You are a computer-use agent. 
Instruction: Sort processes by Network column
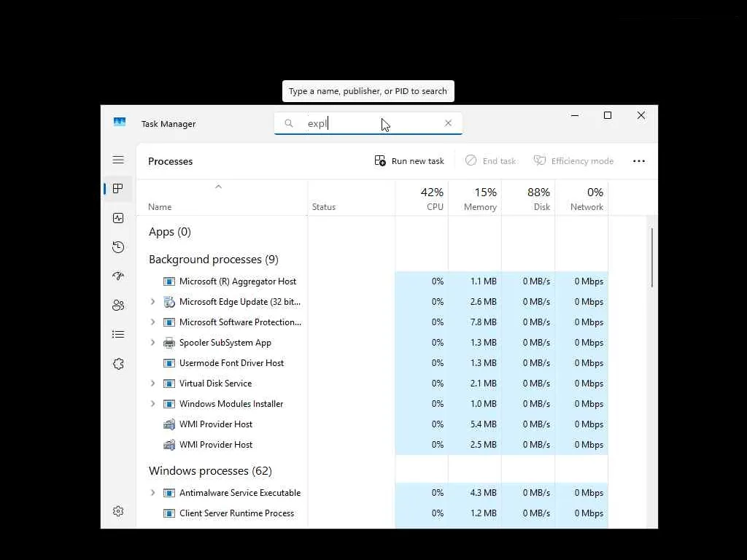point(581,198)
